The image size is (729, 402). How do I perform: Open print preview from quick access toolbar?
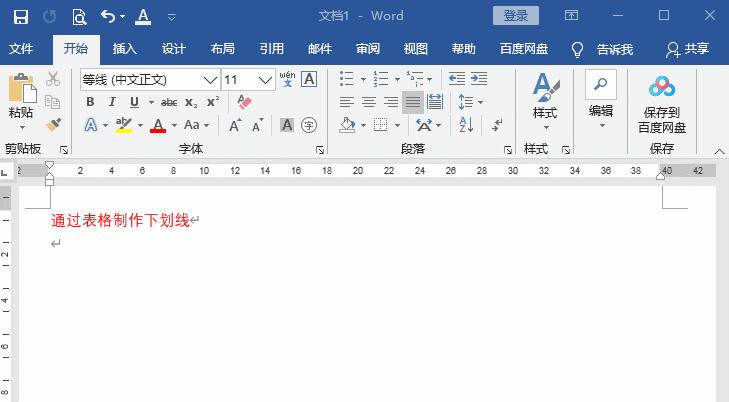(80, 17)
